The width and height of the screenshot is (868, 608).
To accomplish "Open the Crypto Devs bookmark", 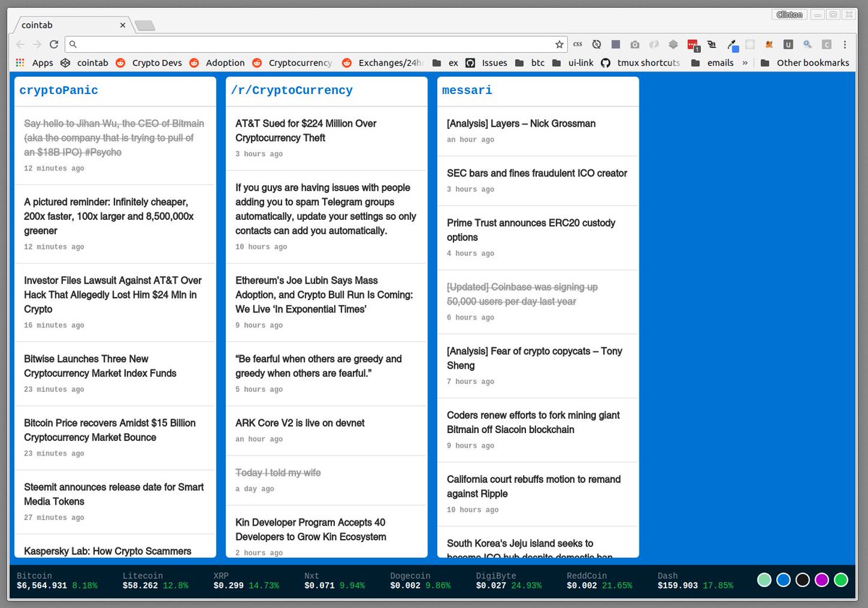I will [148, 63].
